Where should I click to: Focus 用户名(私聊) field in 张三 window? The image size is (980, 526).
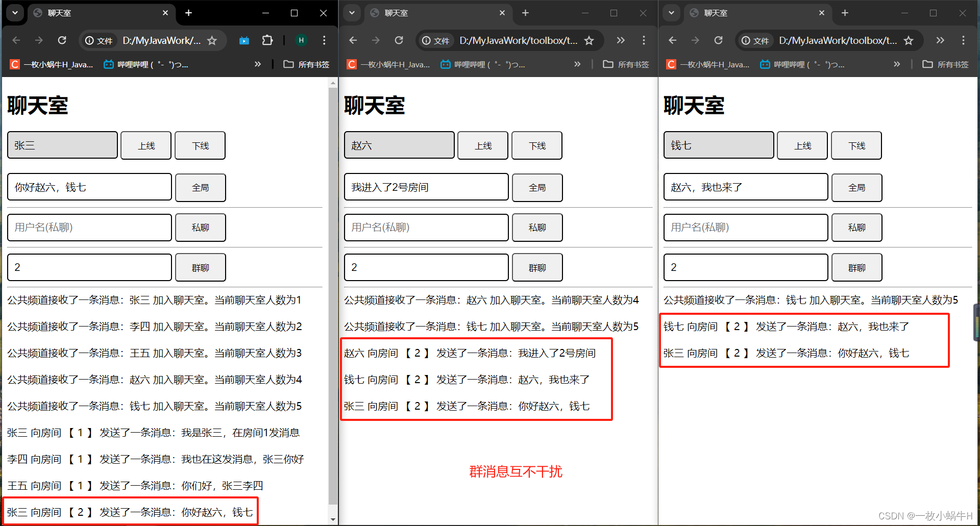(89, 227)
